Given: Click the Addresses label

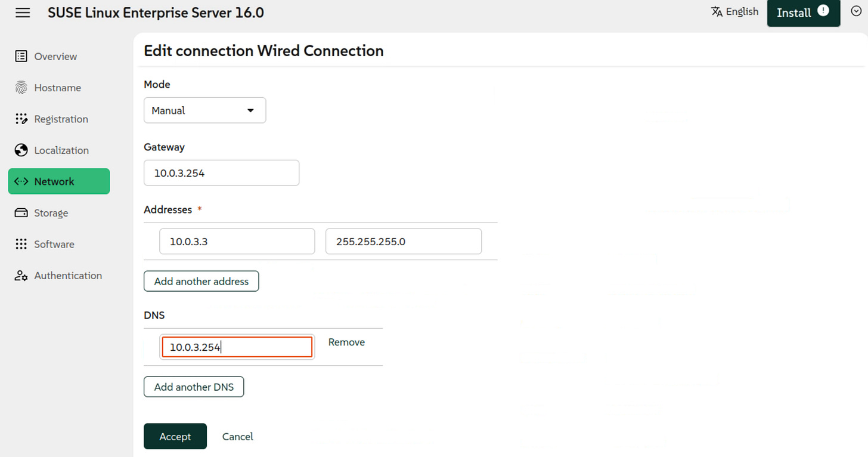Looking at the screenshot, I should click(x=168, y=209).
